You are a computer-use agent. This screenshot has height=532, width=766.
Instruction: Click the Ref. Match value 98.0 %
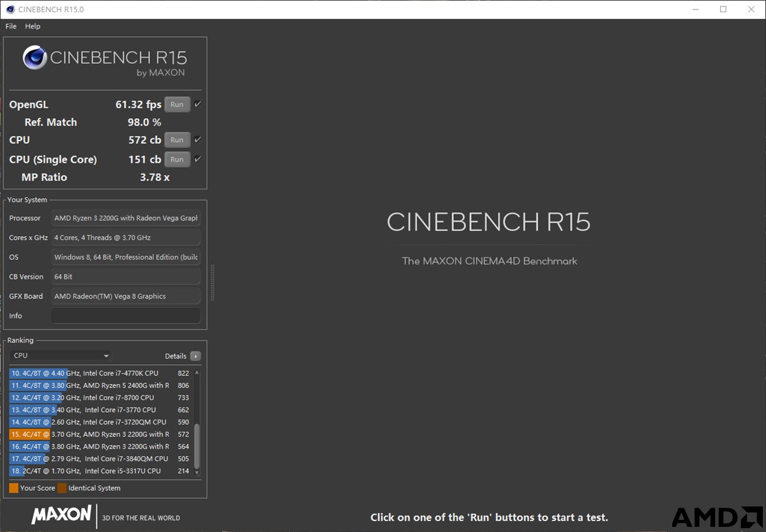coord(144,122)
